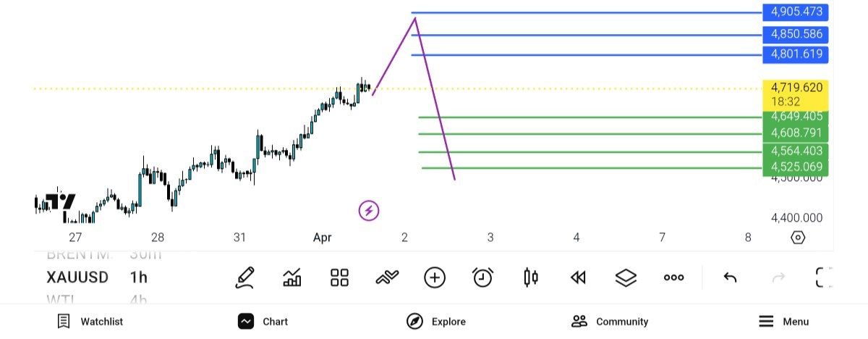Viewport: 868px width, 339px height.
Task: Start bar replay with the rewind icon
Action: click(578, 277)
